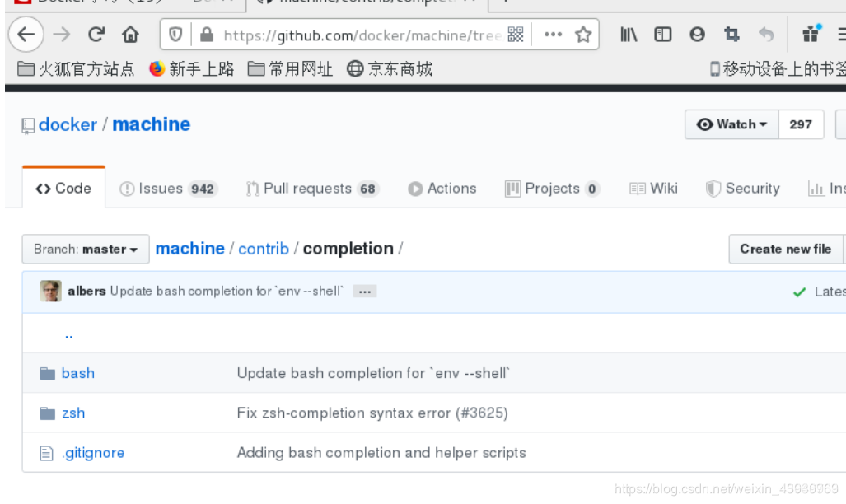Screen dimensions: 846x504
Task: Open the Branch: master selector
Action: [x=86, y=250]
